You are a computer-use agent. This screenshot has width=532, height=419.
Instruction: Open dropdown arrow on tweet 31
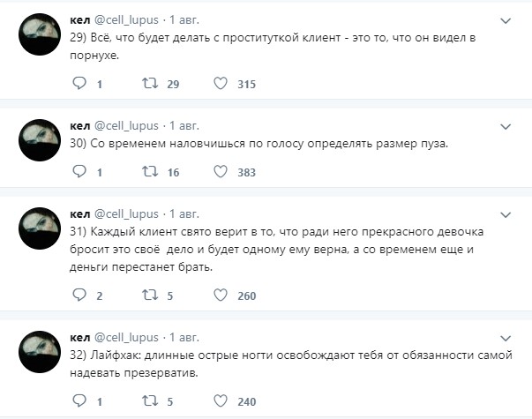[506, 213]
